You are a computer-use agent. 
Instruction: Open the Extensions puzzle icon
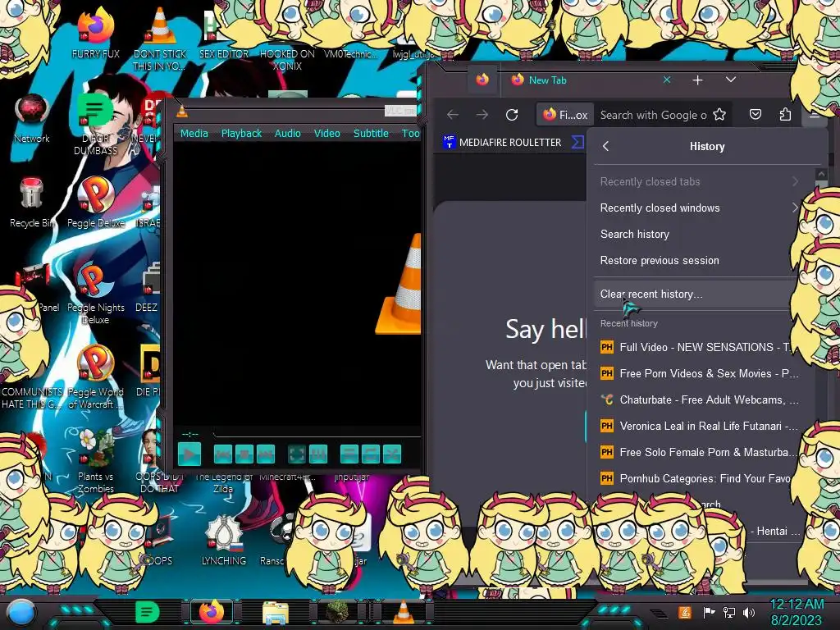click(785, 115)
